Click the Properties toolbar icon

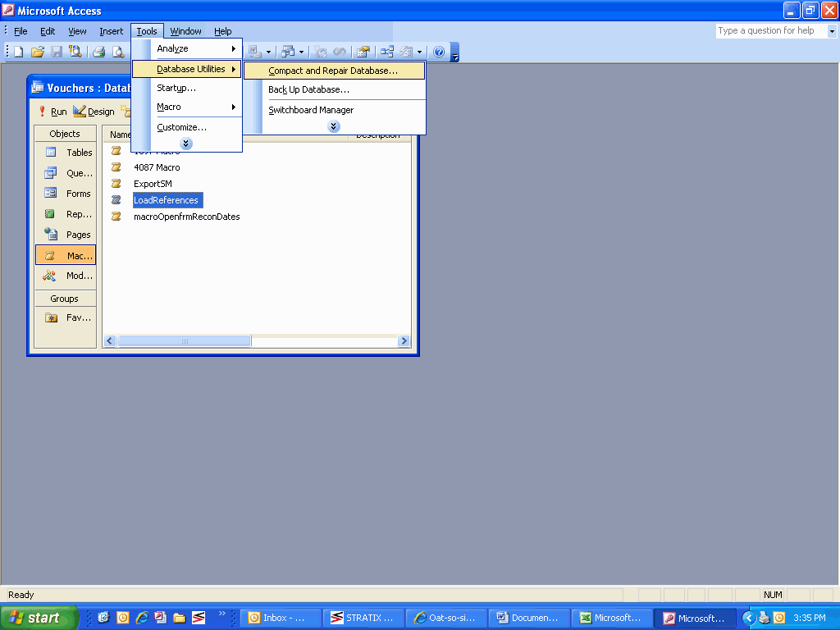(x=363, y=52)
